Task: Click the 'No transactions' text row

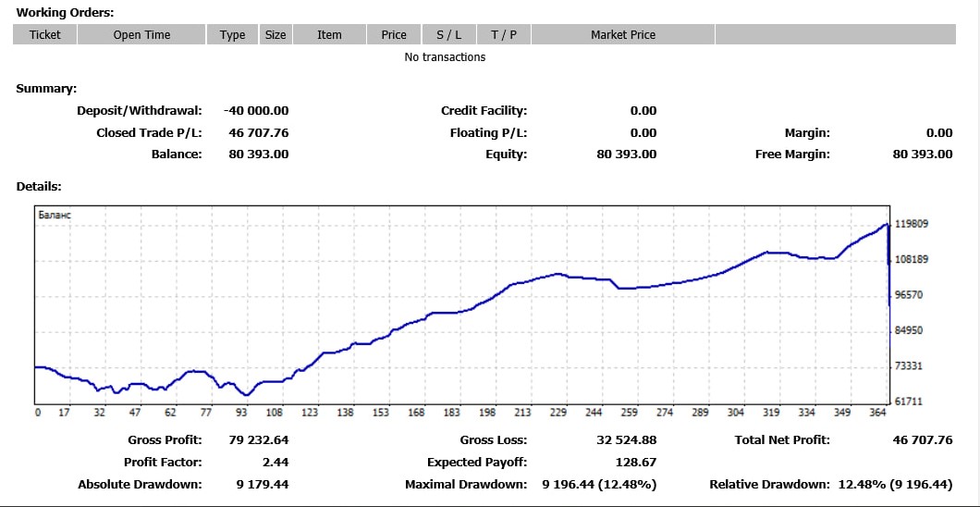Action: pyautogui.click(x=445, y=57)
